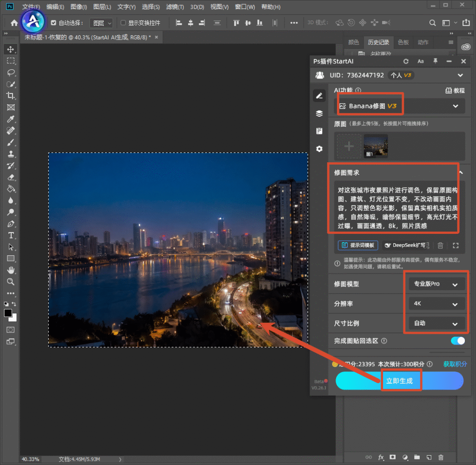Collapse the 修图需求 section
The width and height of the screenshot is (476, 465).
coord(461,173)
